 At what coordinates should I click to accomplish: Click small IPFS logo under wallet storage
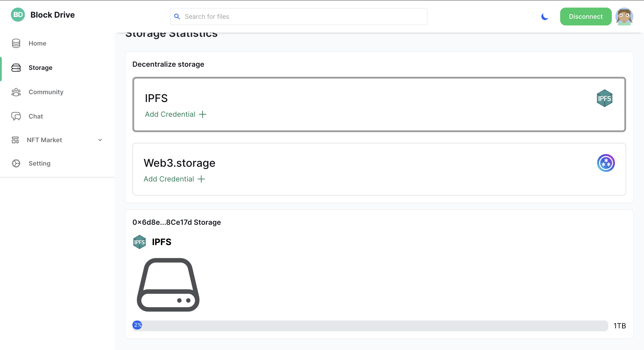[x=139, y=242]
